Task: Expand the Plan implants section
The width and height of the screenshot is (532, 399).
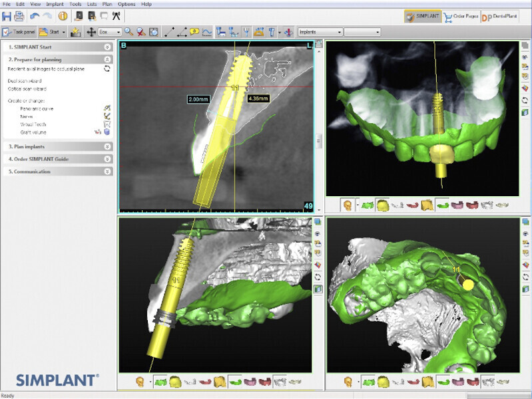Action: point(107,146)
